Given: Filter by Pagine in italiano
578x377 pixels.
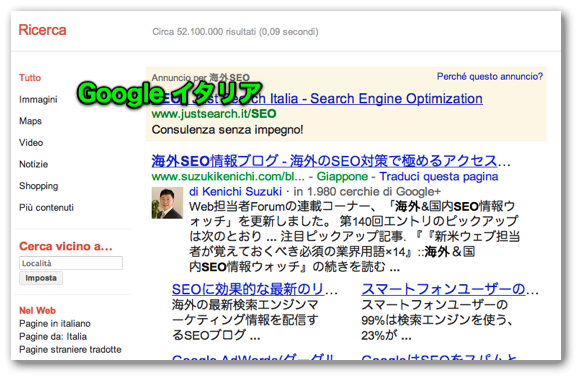Looking at the screenshot, I should click(x=55, y=324).
